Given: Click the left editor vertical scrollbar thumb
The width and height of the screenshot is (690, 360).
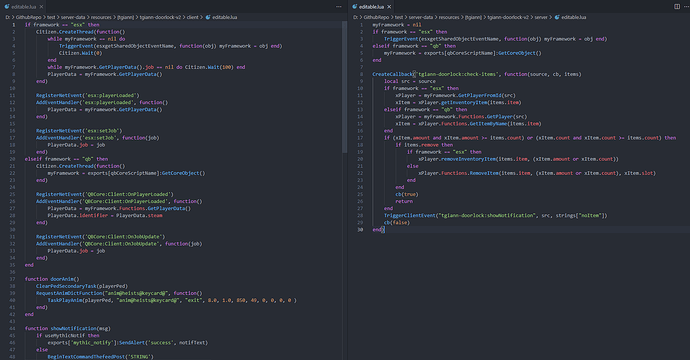Looking at the screenshot, I should point(345,87).
